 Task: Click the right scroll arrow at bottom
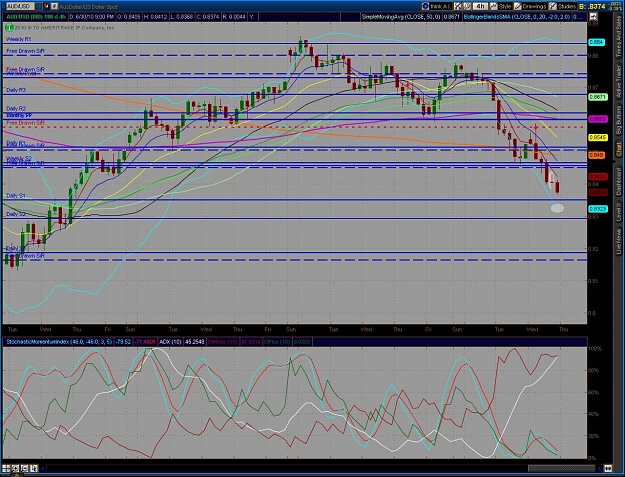click(599, 468)
